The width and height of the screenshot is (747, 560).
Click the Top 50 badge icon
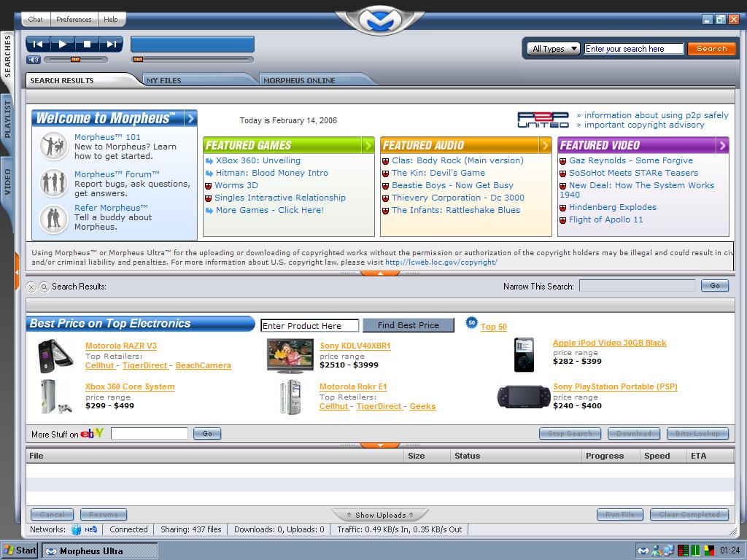coord(471,323)
